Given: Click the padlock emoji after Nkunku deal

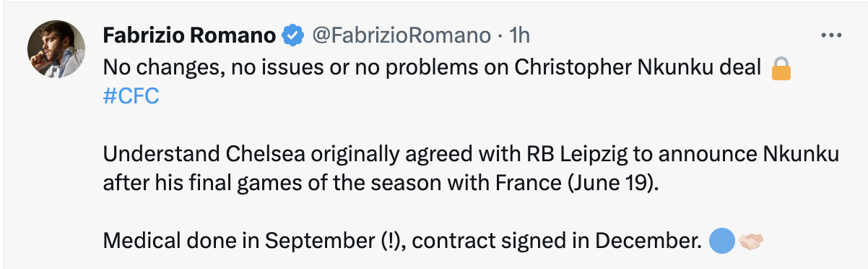Looking at the screenshot, I should point(781,69).
